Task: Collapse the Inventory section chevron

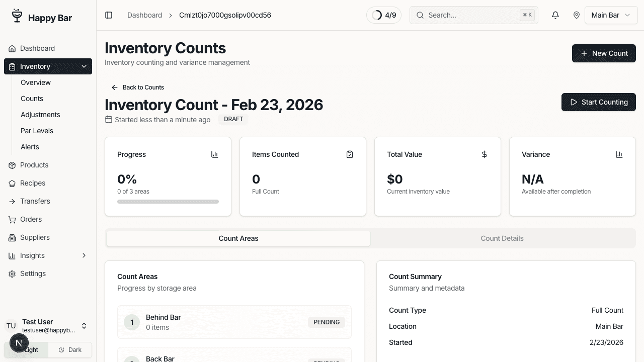Action: (84, 66)
